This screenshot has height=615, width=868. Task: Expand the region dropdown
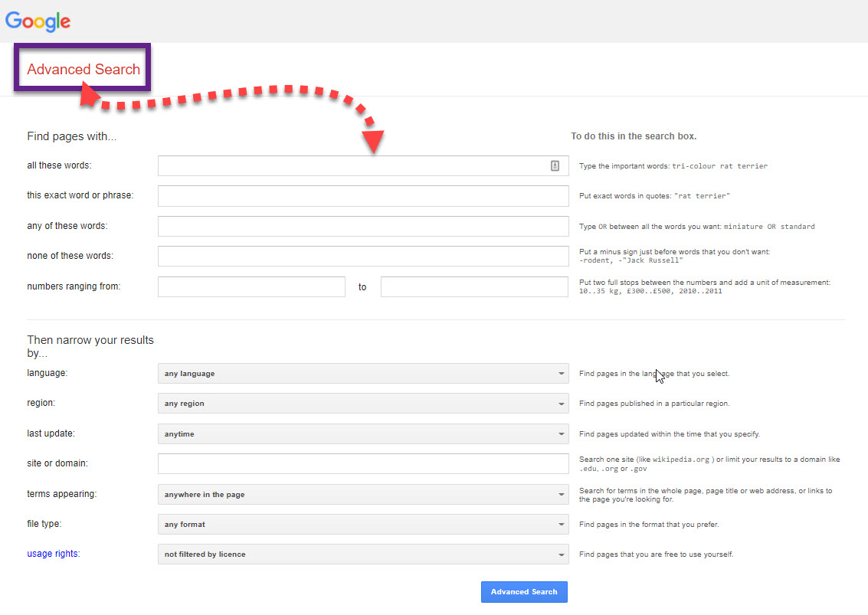tap(362, 404)
